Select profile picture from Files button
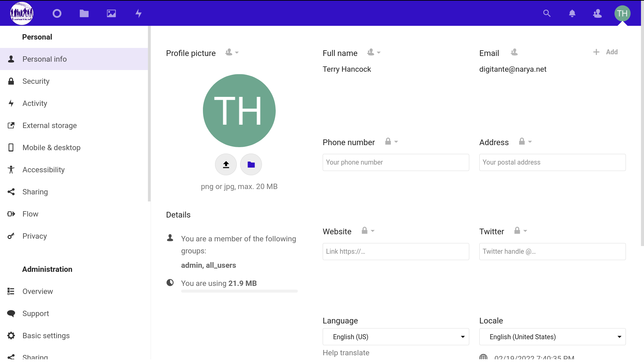Screen dimensions: 644x362 tap(251, 165)
